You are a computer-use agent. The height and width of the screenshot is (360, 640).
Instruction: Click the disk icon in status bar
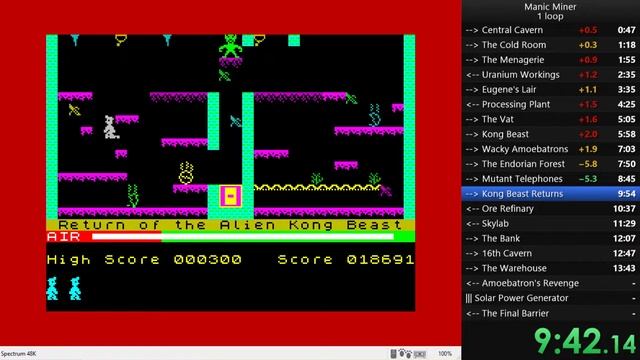coord(393,353)
